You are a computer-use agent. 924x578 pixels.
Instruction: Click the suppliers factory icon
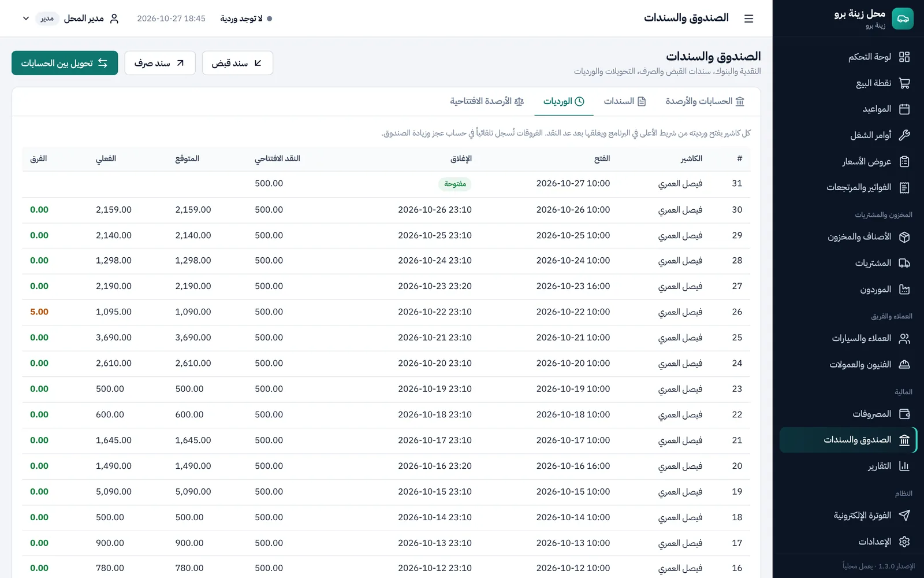tap(904, 290)
